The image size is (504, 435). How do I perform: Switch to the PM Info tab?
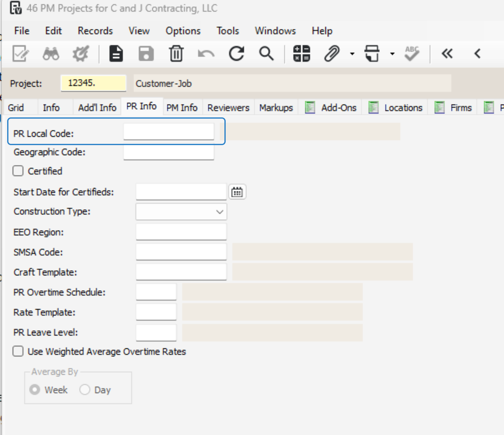(x=182, y=107)
